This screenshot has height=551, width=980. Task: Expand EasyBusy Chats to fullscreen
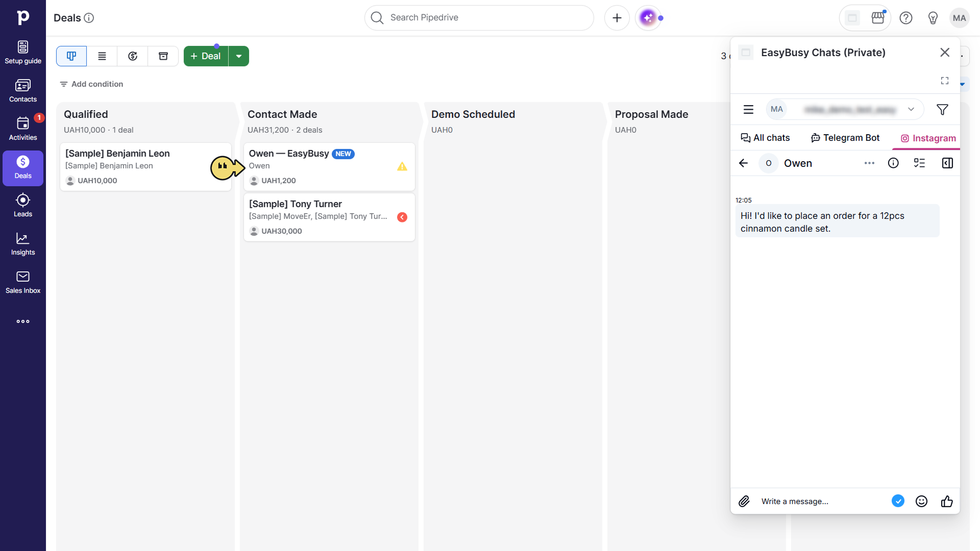(945, 81)
